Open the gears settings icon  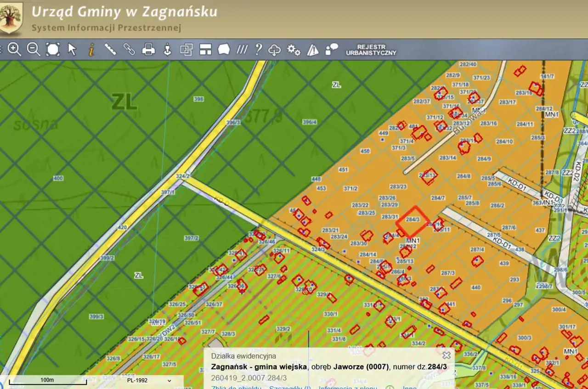[294, 50]
